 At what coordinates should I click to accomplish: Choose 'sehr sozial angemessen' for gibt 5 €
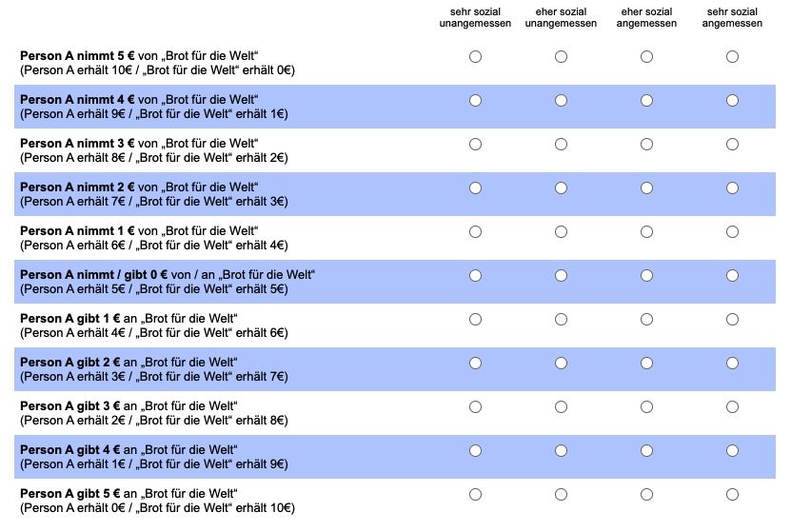[x=733, y=495]
